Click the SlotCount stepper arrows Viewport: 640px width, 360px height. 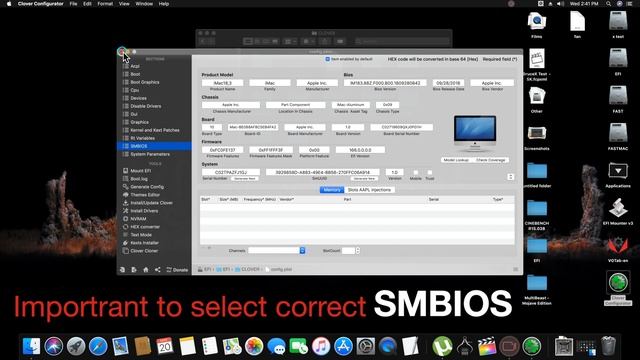(x=358, y=251)
